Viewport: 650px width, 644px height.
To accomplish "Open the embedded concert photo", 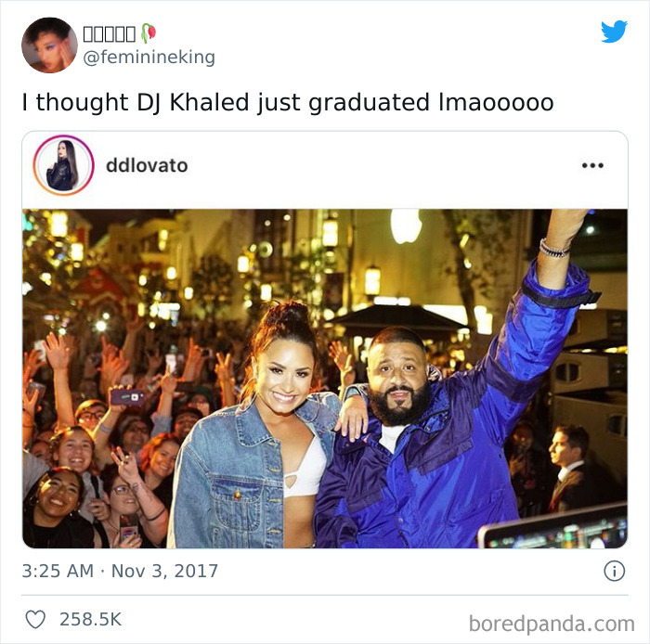I will pyautogui.click(x=325, y=379).
